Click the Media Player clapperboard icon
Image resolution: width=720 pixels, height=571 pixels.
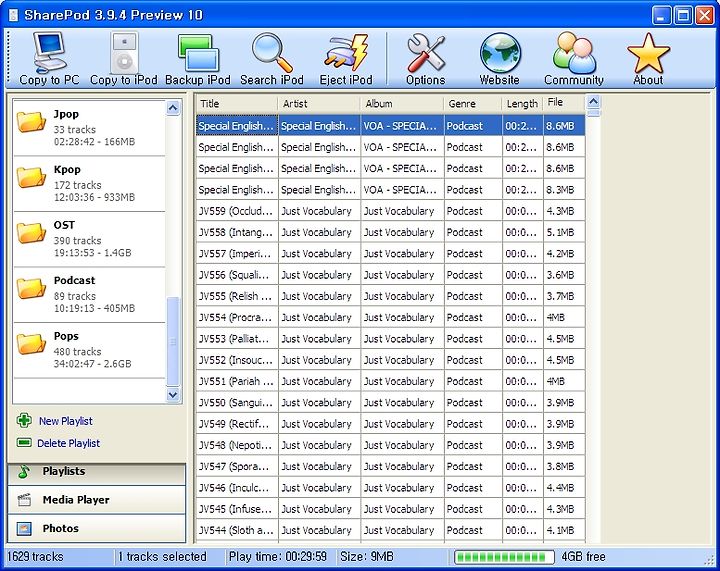[x=24, y=499]
